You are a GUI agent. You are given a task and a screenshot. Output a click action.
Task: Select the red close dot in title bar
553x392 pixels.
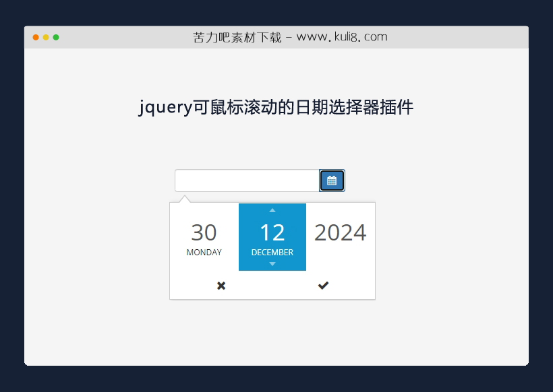tap(35, 38)
